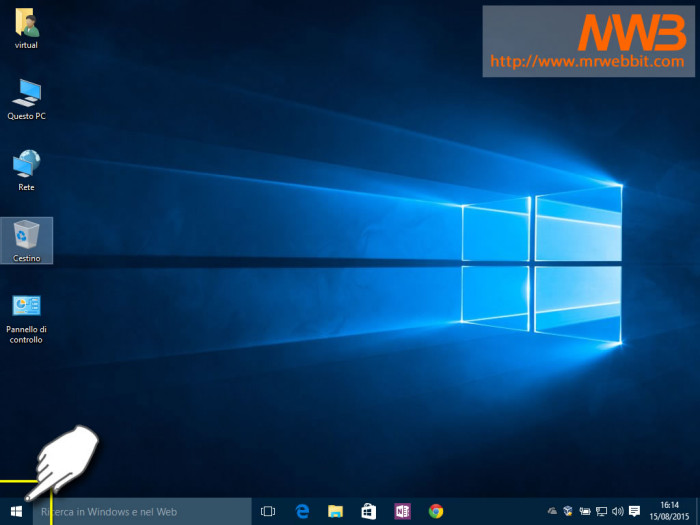
Task: Click the volume speaker tray icon
Action: [617, 511]
